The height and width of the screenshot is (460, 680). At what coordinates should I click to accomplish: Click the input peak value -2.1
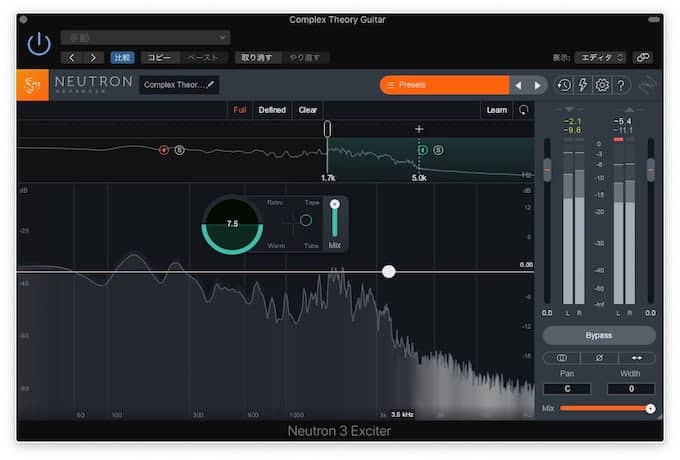(572, 121)
